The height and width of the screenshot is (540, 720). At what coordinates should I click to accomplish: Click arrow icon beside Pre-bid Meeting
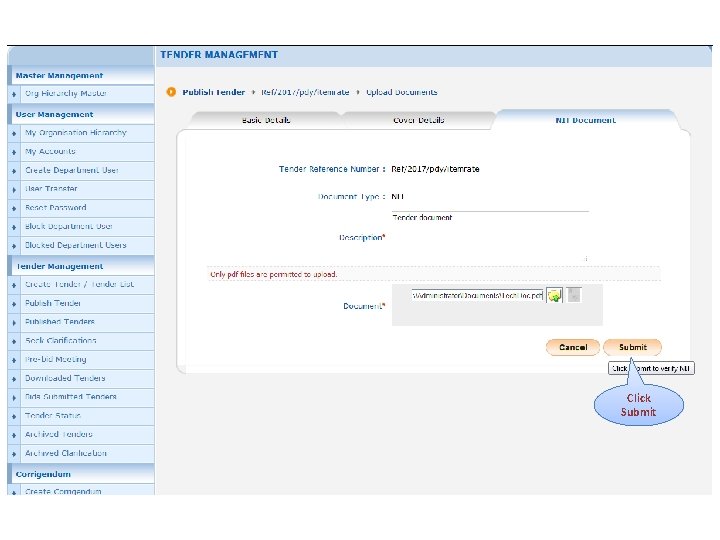(14, 360)
